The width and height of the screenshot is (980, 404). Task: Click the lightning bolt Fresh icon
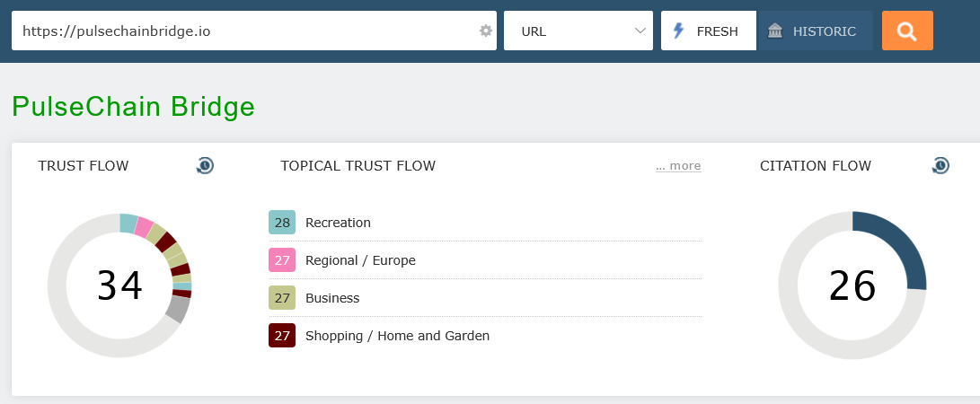pyautogui.click(x=679, y=31)
